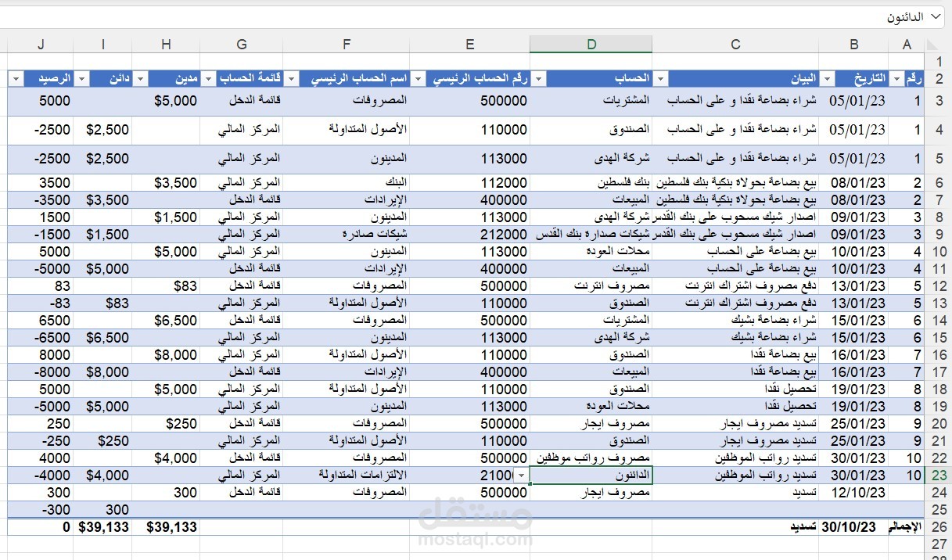Viewport: 952px width, 560px height.
Task: Select row 2 header
Action: 939,79
